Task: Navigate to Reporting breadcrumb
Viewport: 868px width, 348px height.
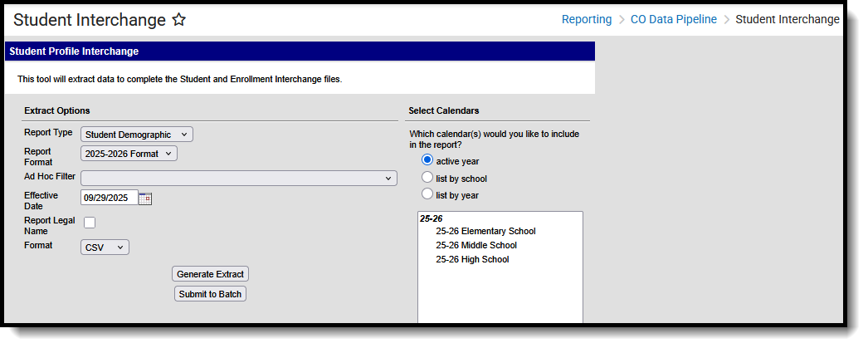Action: click(x=587, y=19)
